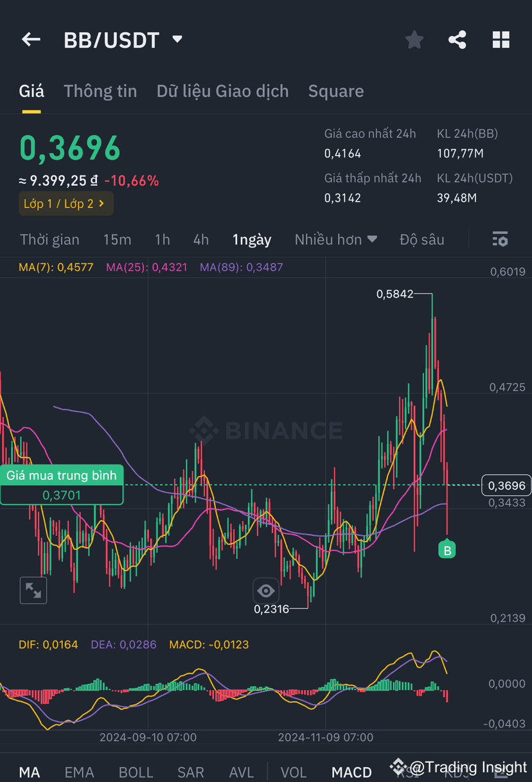Viewport: 532px width, 782px height.
Task: Tap the 24h high value 0,4164
Action: 342,154
